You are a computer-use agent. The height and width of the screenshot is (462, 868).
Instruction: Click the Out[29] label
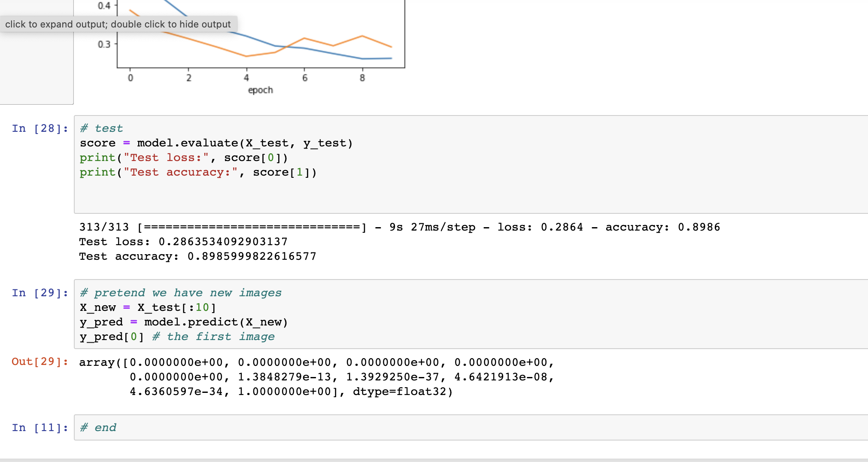click(39, 362)
